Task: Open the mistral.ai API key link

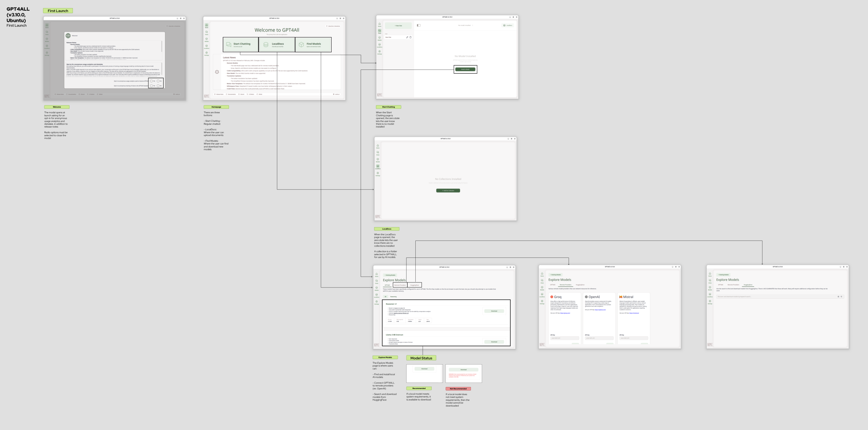Action: tap(634, 313)
